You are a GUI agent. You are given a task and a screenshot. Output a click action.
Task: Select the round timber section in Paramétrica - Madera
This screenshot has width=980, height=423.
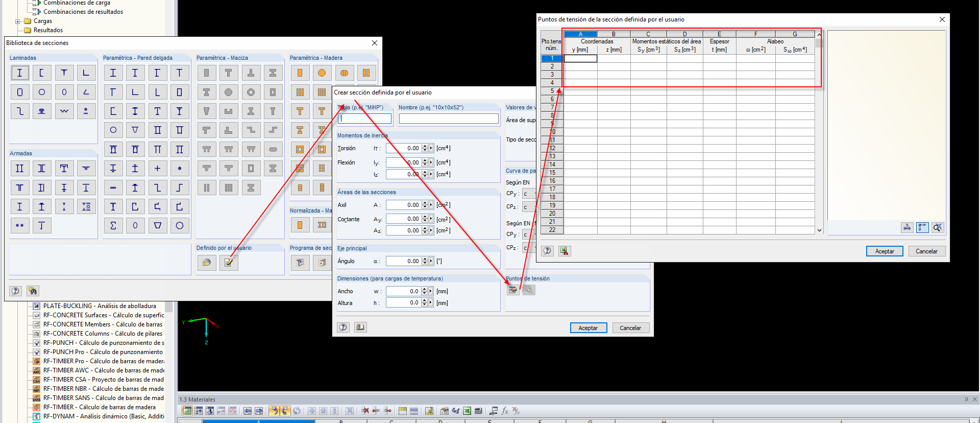click(322, 73)
